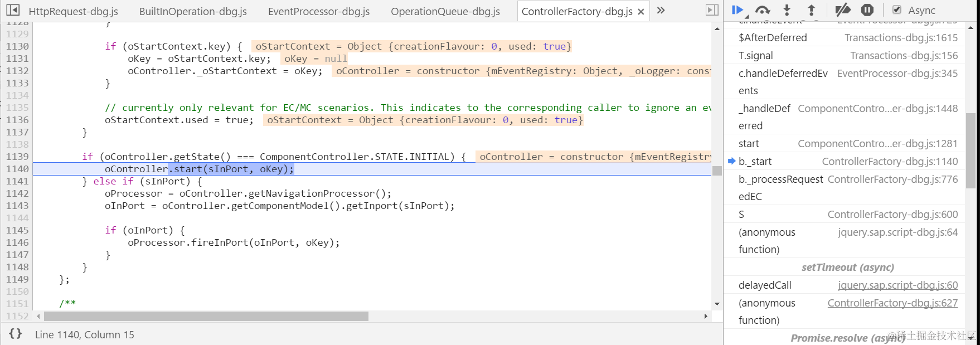Open the EventProcessor-dbg.js tab

319,11
